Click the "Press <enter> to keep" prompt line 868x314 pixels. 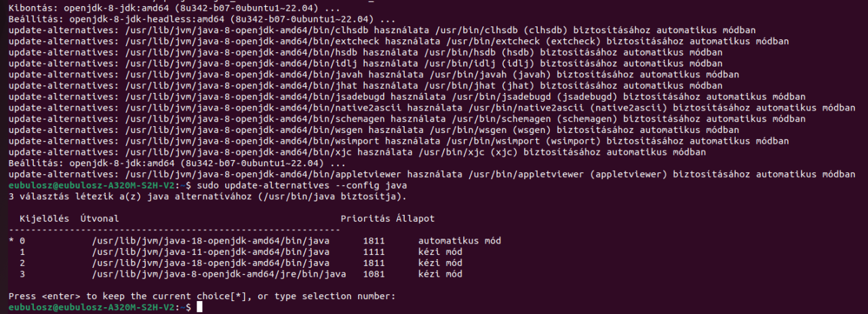201,296
